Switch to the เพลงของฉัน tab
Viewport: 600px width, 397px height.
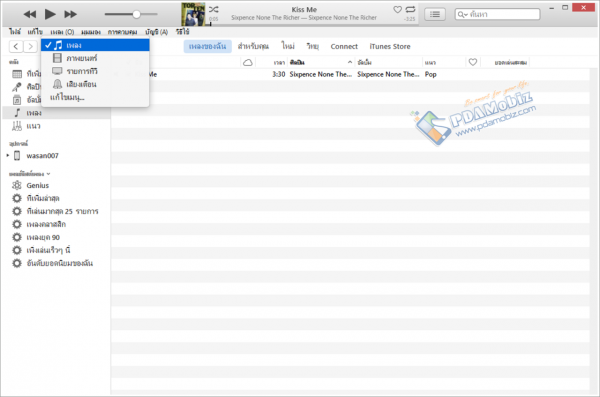207,46
